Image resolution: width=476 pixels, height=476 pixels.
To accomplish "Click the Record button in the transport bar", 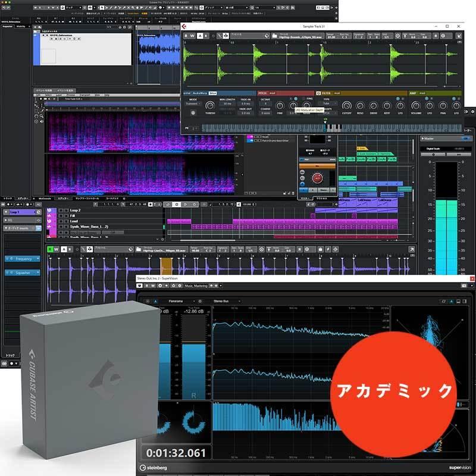I will coord(194,204).
